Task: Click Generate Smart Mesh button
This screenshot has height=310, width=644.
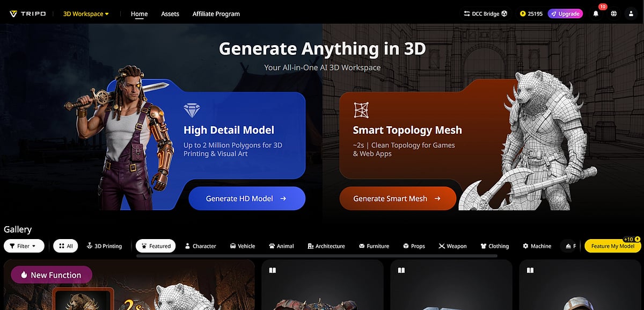Action: 398,198
